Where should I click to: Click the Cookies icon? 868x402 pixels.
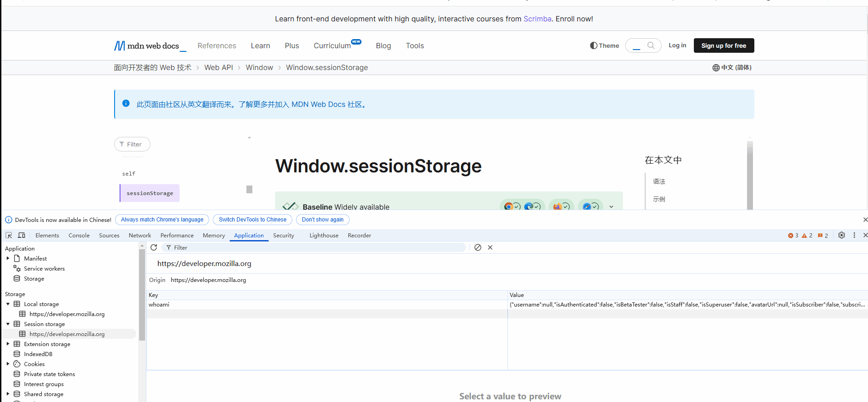17,364
